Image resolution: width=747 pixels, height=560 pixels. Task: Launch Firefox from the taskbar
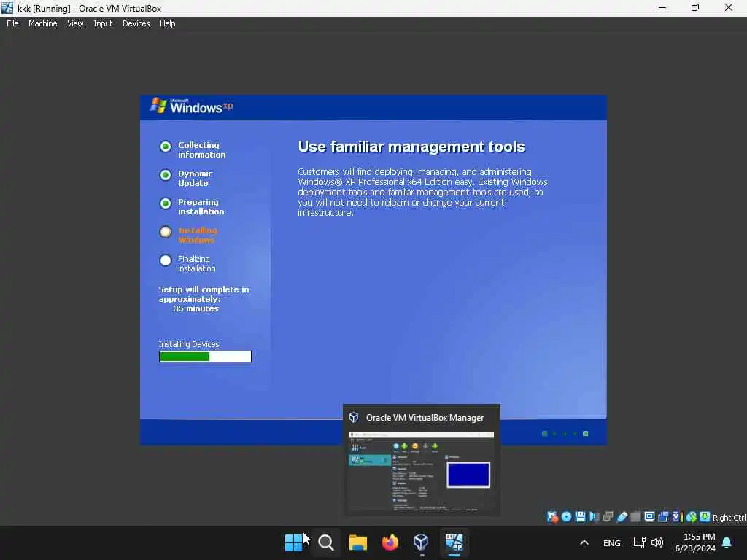390,542
